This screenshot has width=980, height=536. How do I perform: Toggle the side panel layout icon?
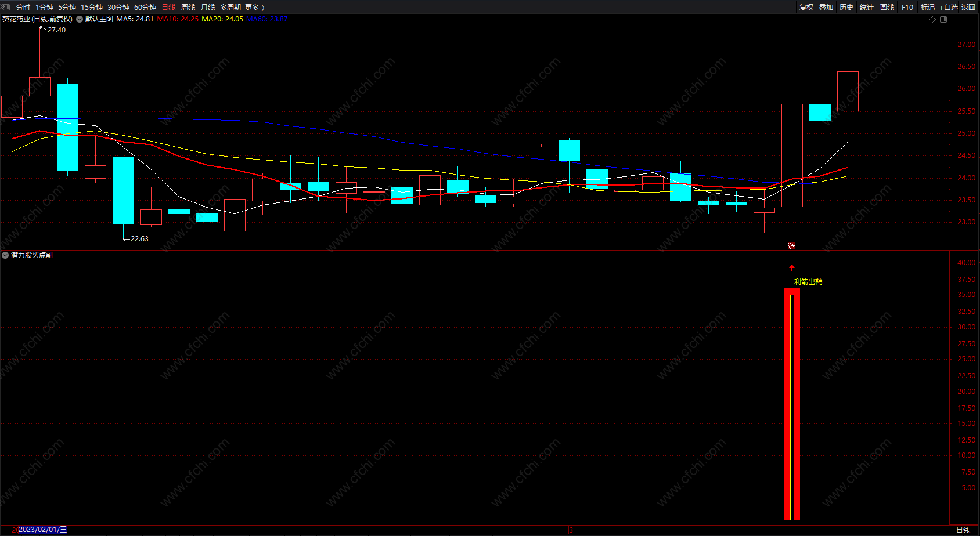click(943, 19)
